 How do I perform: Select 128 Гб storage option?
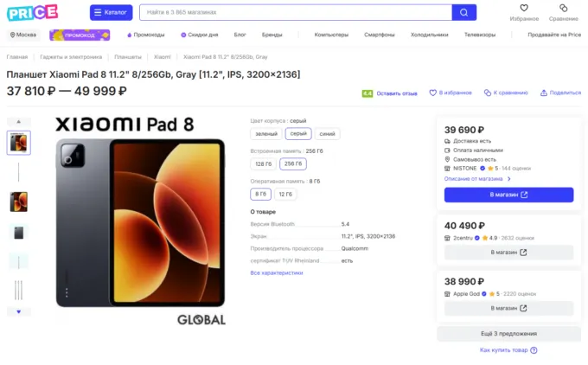tap(263, 164)
